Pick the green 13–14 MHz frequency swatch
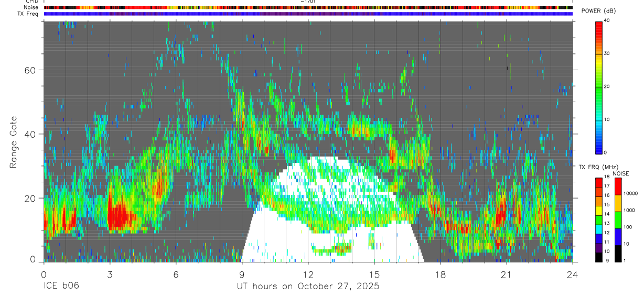The image size is (644, 297). 599,220
